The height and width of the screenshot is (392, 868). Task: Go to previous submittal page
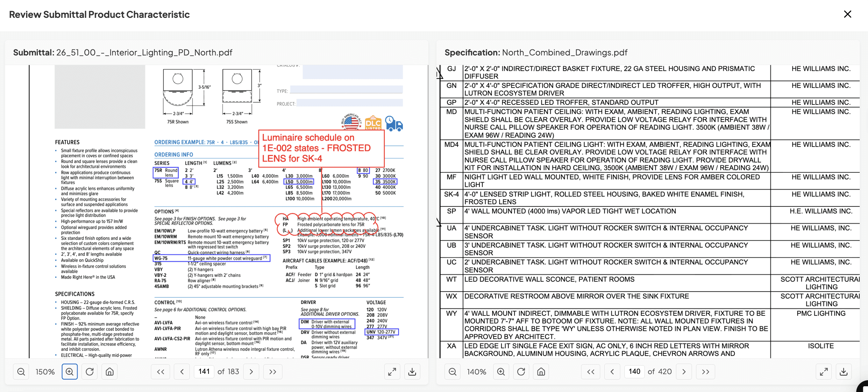pos(182,371)
